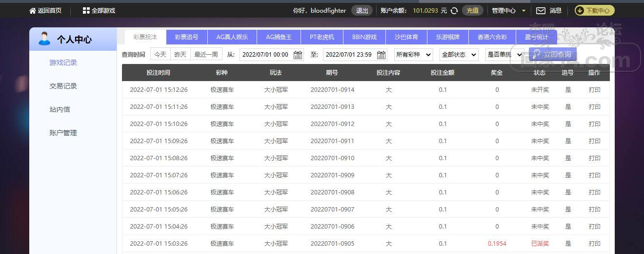Click 打印 for period 20220701-0906
The width and height of the screenshot is (644, 254).
[x=594, y=227]
